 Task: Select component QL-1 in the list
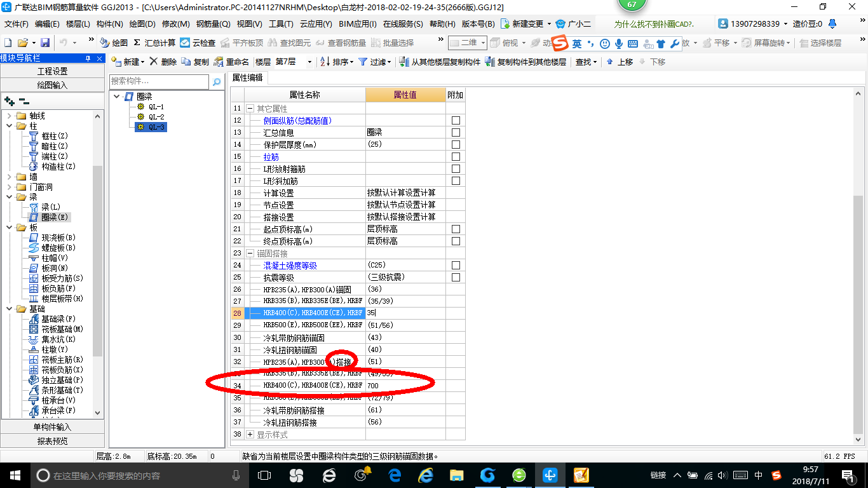156,107
